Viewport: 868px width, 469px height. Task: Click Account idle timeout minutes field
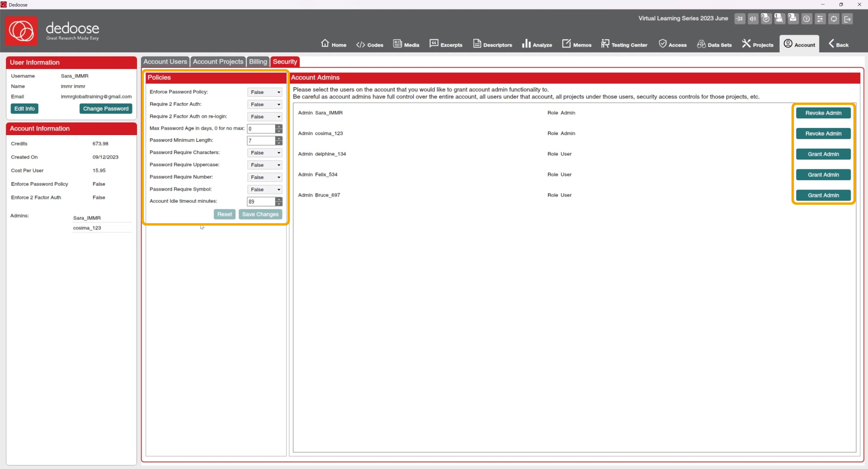tap(261, 202)
